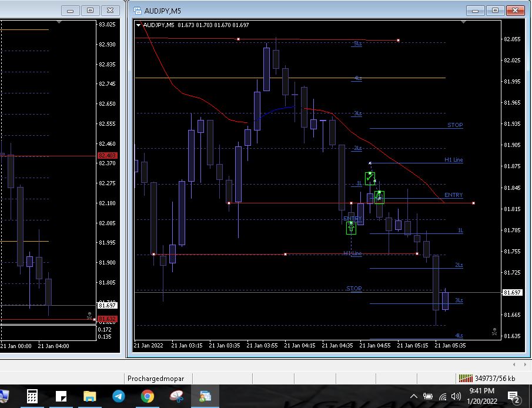Expand the triangle menu beside AUDJPY,M5 chart label
Viewport: 532px width, 408px height.
[x=139, y=25]
